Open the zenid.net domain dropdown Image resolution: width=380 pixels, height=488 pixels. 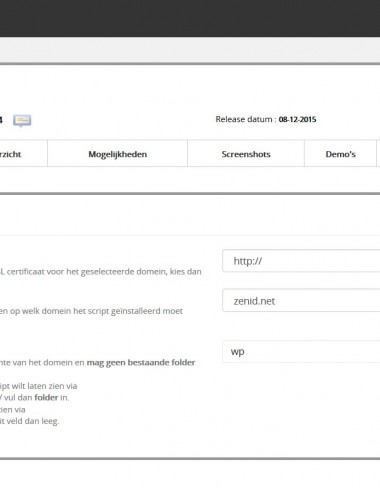[x=301, y=300]
